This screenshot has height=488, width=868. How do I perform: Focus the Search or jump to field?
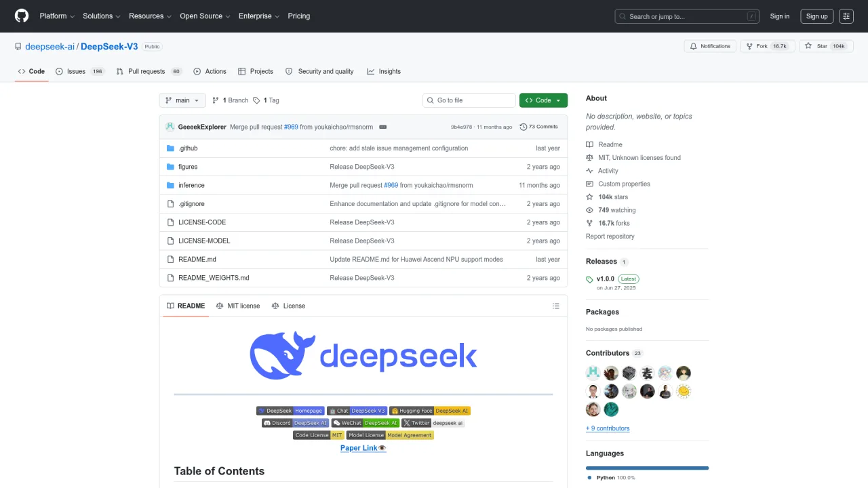point(687,16)
